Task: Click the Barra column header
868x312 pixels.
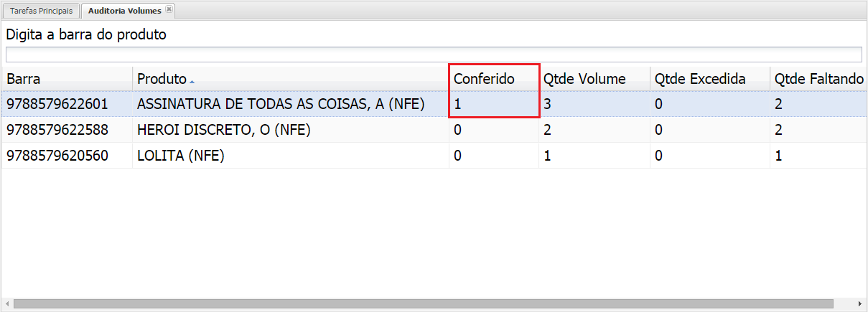Action: [24, 79]
